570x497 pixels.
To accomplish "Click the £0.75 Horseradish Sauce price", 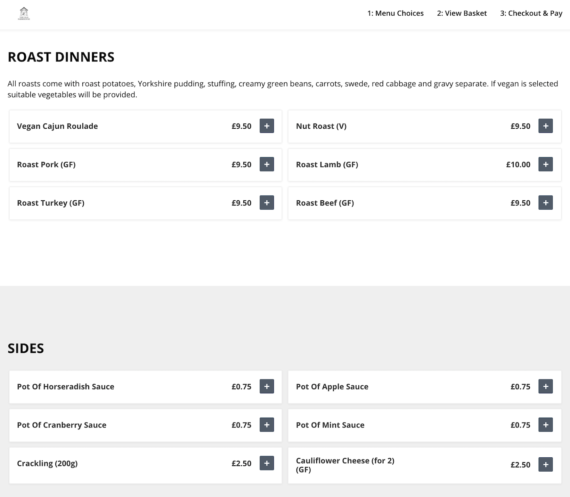I will (x=241, y=386).
